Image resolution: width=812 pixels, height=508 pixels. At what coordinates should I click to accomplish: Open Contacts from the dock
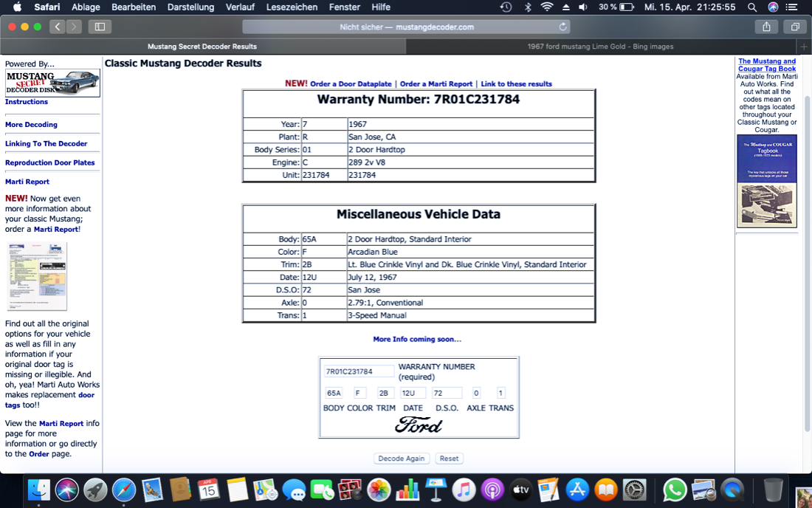pyautogui.click(x=180, y=490)
